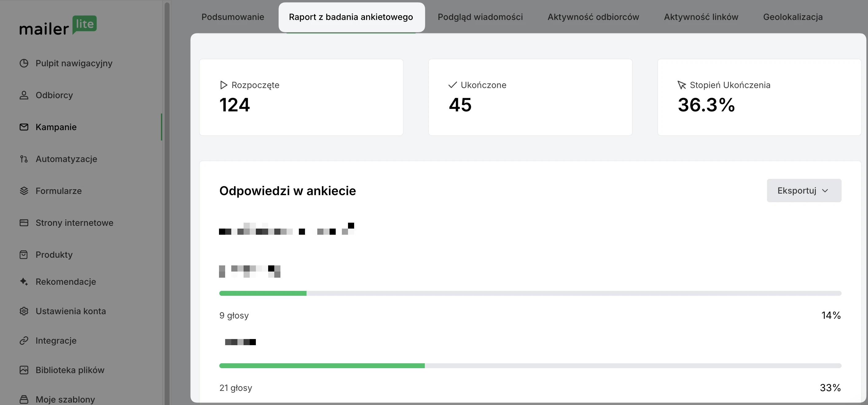Click the Formularze layers icon
The image size is (868, 405).
[24, 191]
